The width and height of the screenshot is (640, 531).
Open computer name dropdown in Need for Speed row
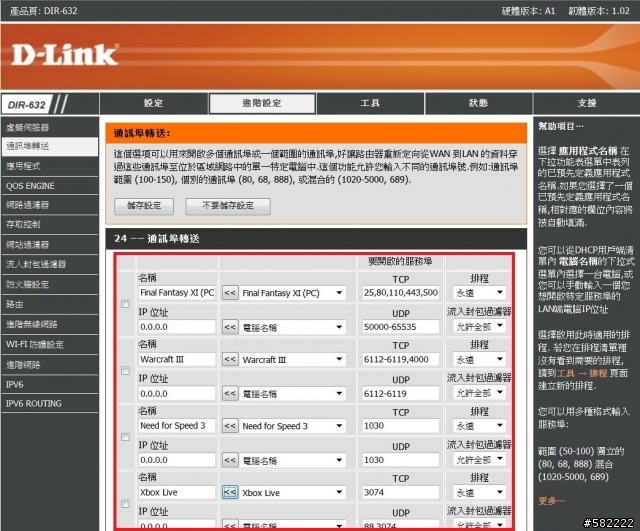click(x=292, y=460)
